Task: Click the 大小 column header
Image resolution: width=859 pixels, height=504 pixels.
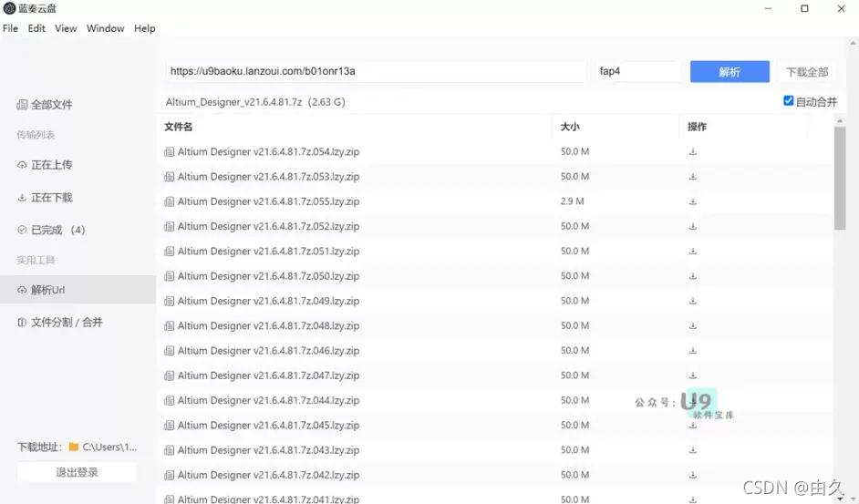Action: [570, 127]
